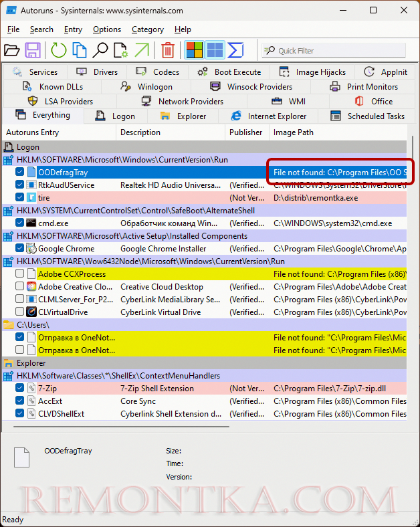Click the RtkAudUService entry icon
Screen dimensions: 420x527
coord(31,185)
